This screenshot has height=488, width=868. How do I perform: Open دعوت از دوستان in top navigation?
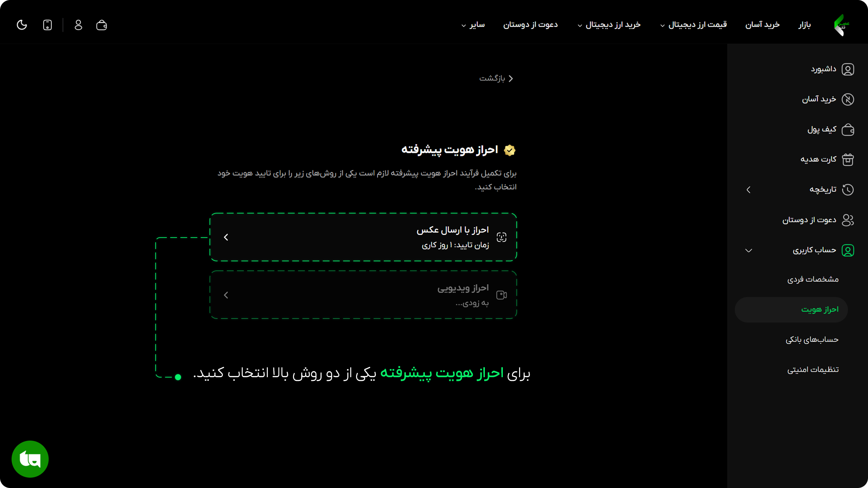(530, 25)
